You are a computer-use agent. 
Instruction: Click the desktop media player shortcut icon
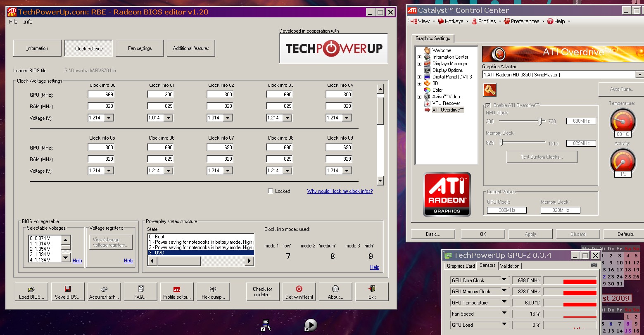coord(311,325)
